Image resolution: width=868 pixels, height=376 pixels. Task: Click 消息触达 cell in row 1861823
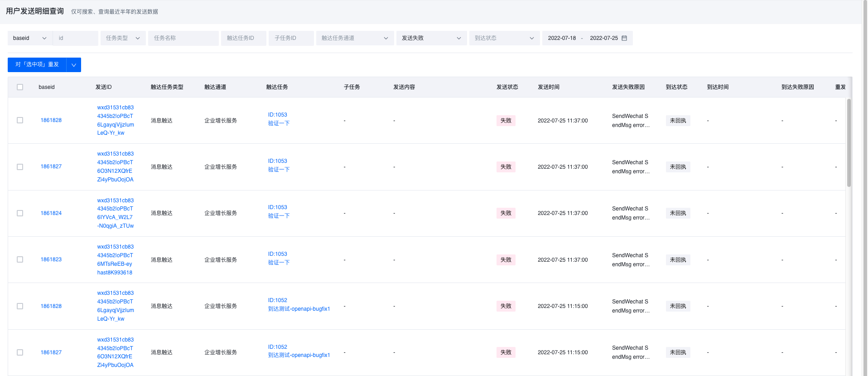pyautogui.click(x=162, y=260)
